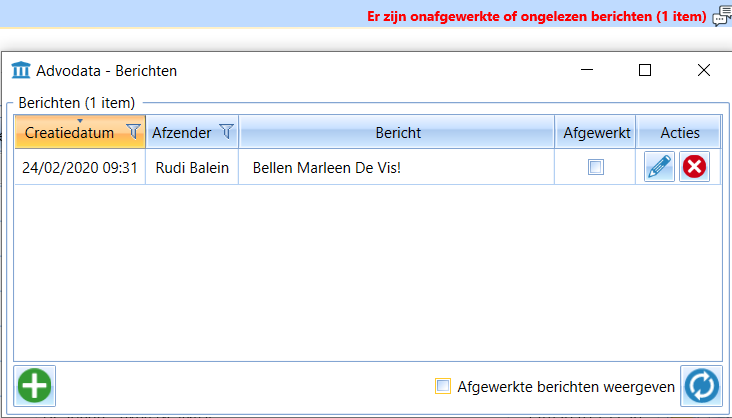Maximize the Advodata Berichten window
Image resolution: width=732 pixels, height=418 pixels.
coord(645,70)
